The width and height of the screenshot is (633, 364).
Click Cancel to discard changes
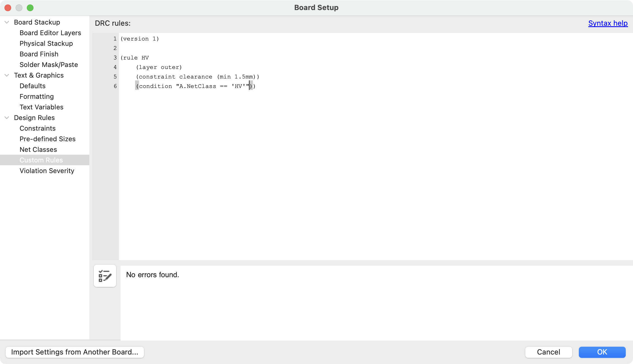click(549, 352)
